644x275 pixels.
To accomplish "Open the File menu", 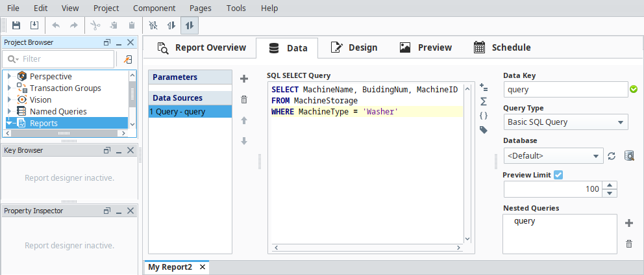I will click(13, 8).
